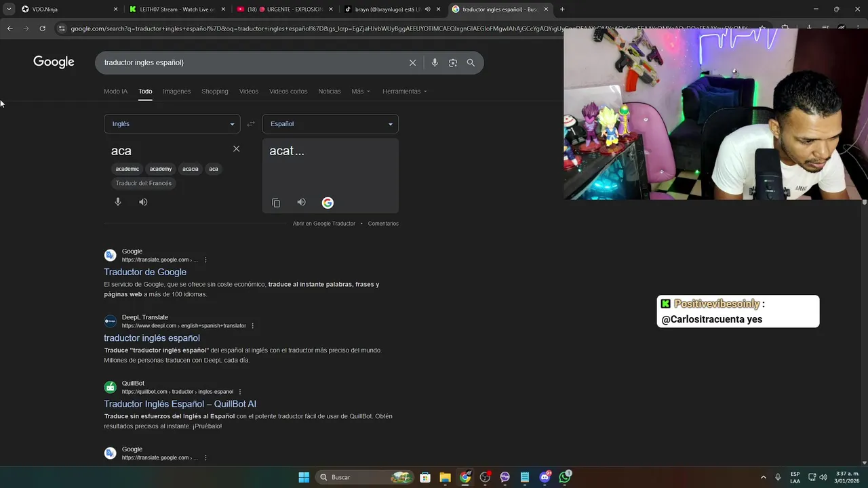This screenshot has width=868, height=488.
Task: Open volume control in system tray
Action: (823, 477)
